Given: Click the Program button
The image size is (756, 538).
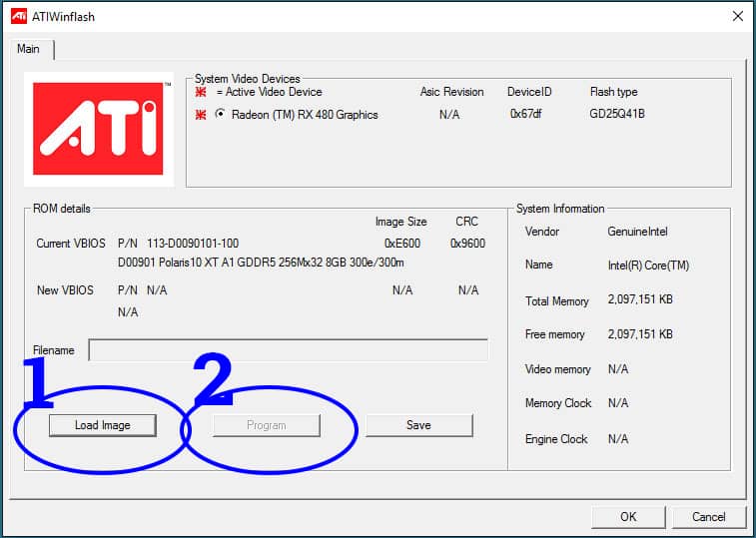Looking at the screenshot, I should [x=266, y=425].
